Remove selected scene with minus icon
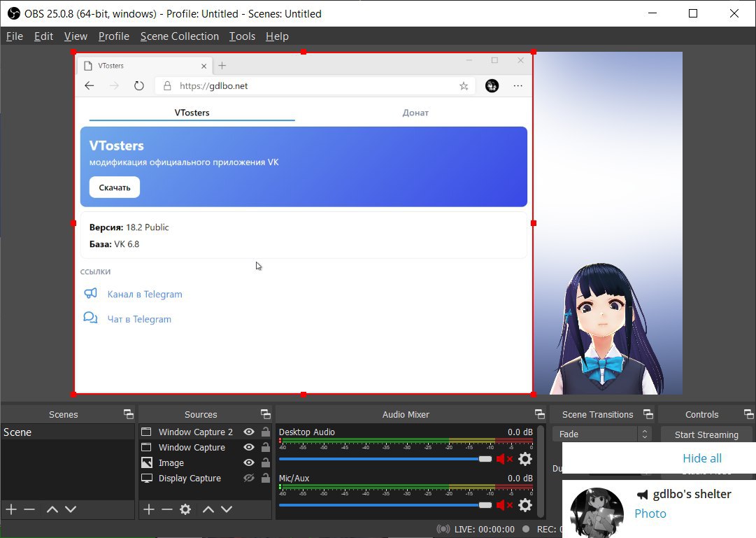The image size is (756, 538). point(29,509)
